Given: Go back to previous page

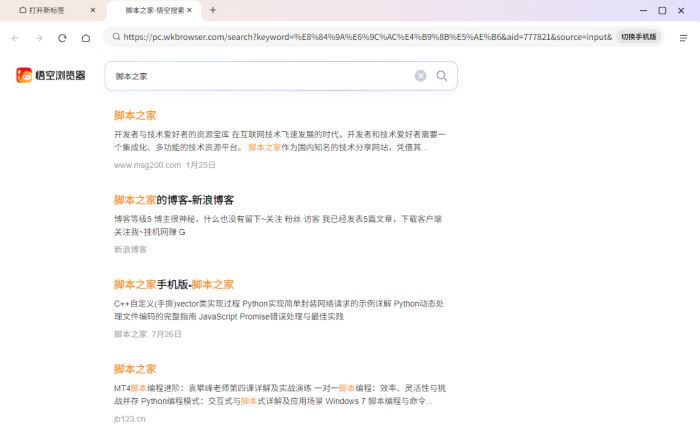Looking at the screenshot, I should [x=15, y=38].
